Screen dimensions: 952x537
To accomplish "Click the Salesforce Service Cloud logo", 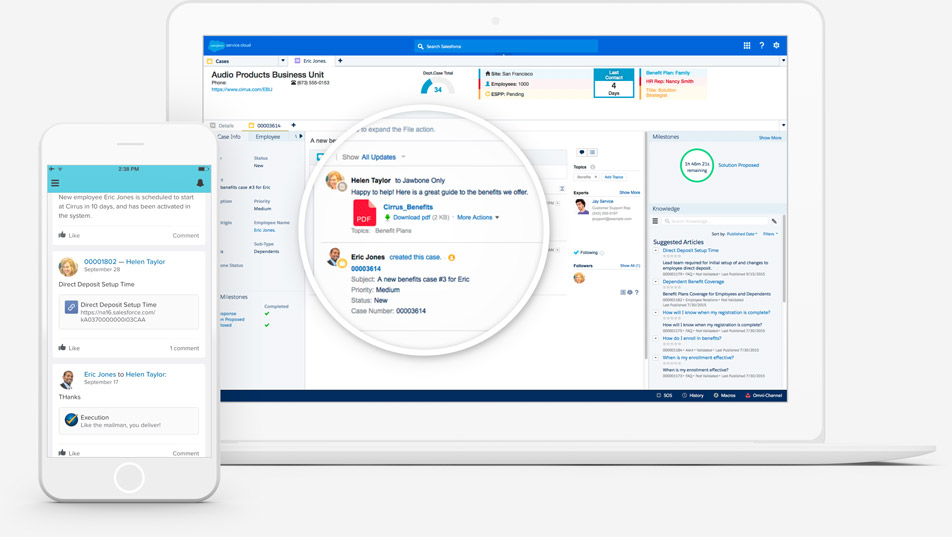I will coord(230,46).
